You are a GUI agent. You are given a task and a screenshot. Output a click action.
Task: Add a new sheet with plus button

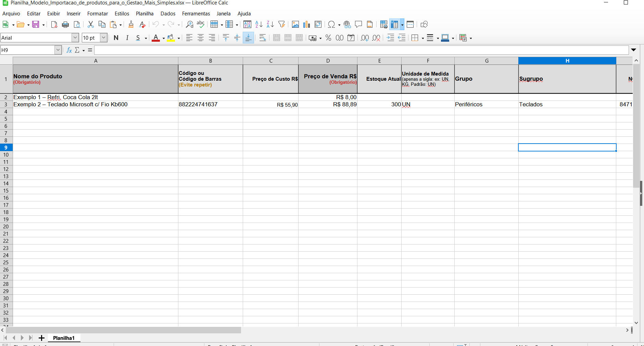41,338
